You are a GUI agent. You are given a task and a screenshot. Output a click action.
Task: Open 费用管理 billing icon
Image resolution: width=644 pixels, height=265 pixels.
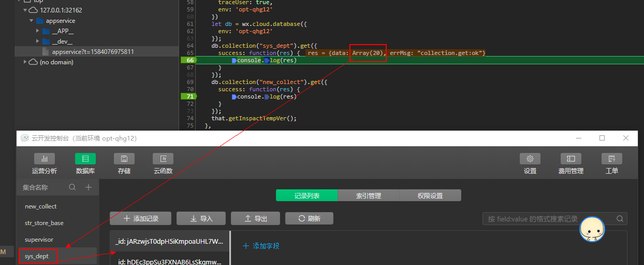point(571,159)
